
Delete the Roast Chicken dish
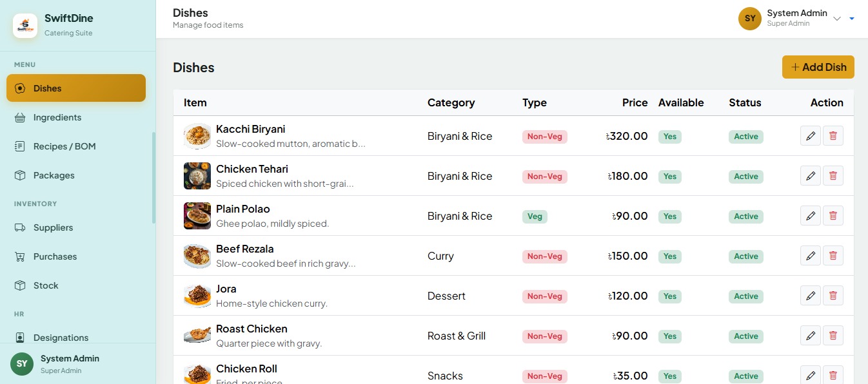pyautogui.click(x=833, y=336)
